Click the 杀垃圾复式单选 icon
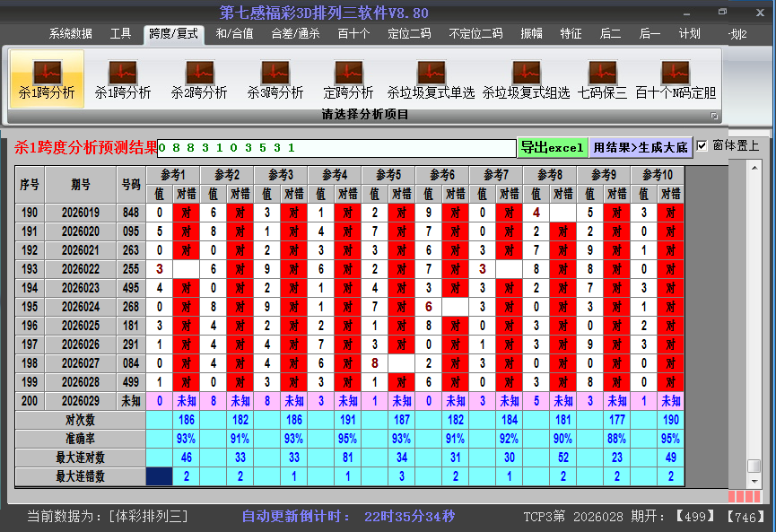The width and height of the screenshot is (776, 532). pos(431,79)
